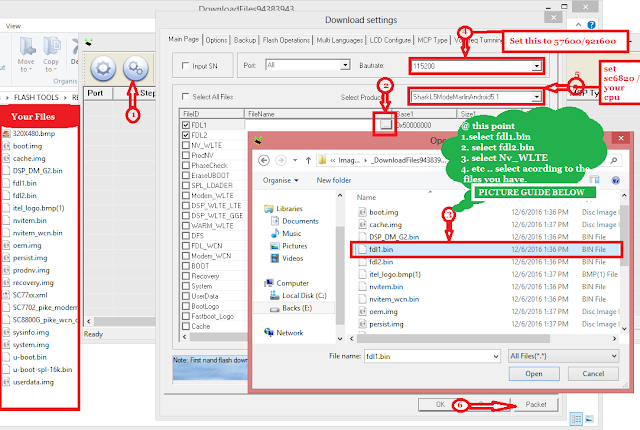
Task: Select fdl2.bin in Open dialog list
Action: tap(376, 262)
